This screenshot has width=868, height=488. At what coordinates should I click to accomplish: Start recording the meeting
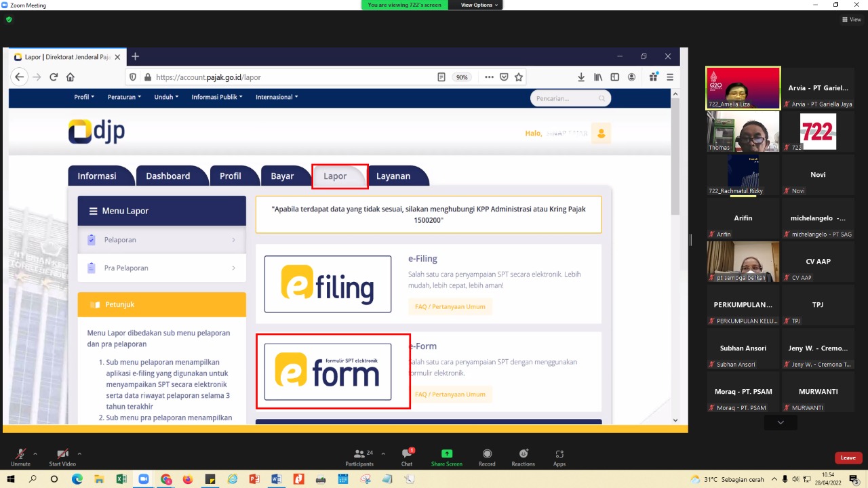click(487, 457)
